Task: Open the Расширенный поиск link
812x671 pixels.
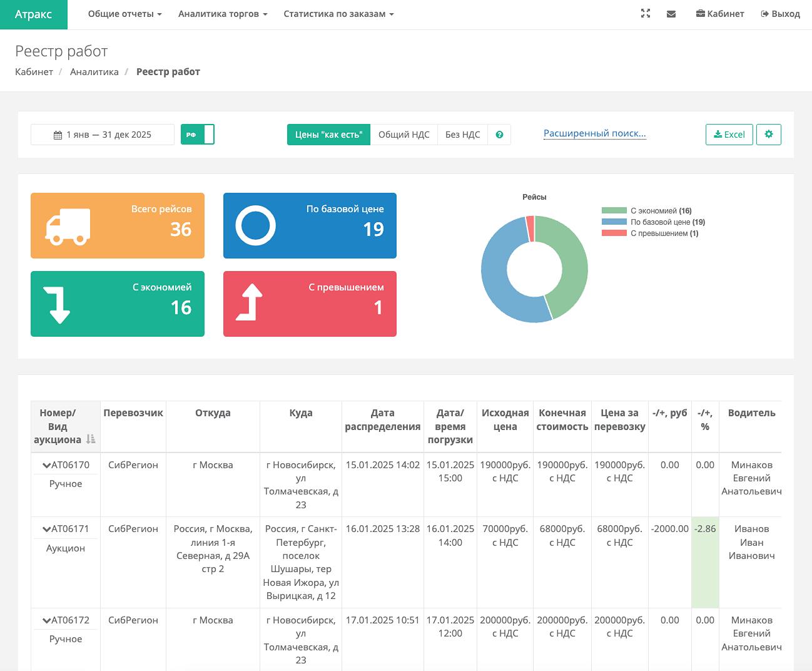Action: pyautogui.click(x=594, y=133)
